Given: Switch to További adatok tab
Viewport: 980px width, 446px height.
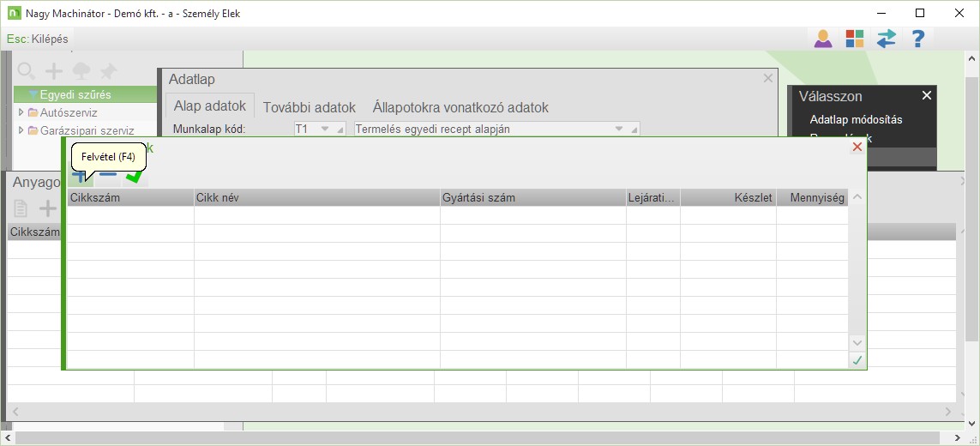Looking at the screenshot, I should pyautogui.click(x=309, y=107).
